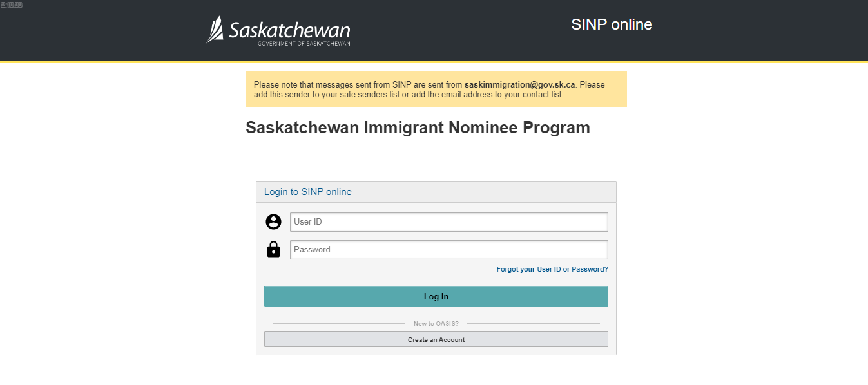Click the Saskatchewan wordmark in the header
Image resolution: width=868 pixels, height=385 pixels.
coord(290,30)
